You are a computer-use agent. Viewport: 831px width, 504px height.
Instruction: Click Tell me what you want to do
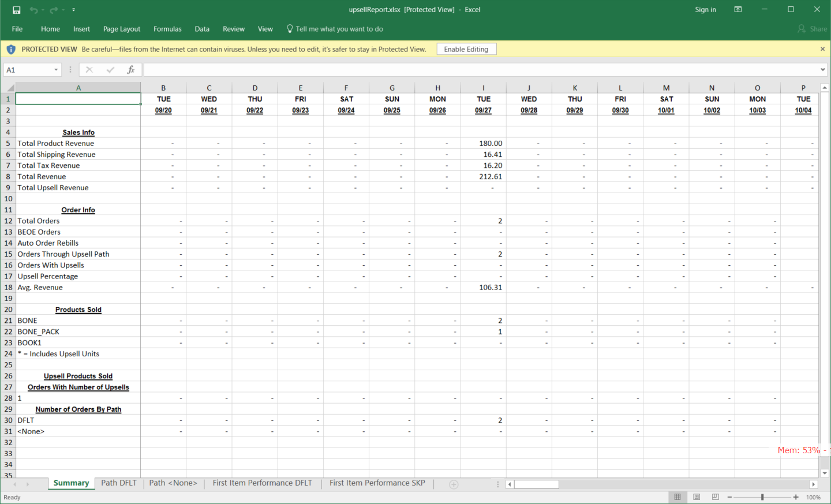[x=335, y=29]
